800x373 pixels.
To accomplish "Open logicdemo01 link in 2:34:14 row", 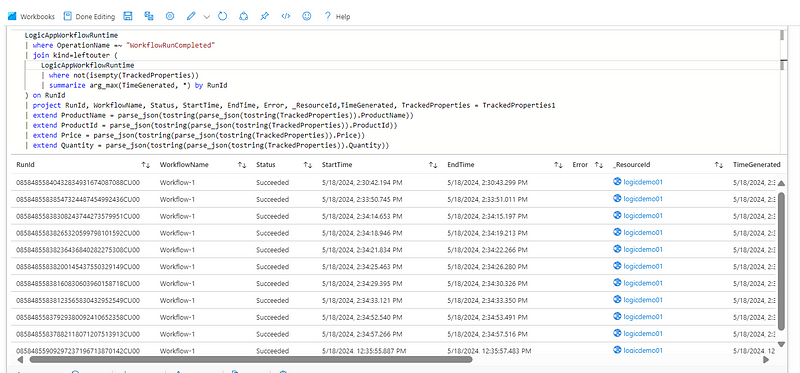I will coord(643,216).
